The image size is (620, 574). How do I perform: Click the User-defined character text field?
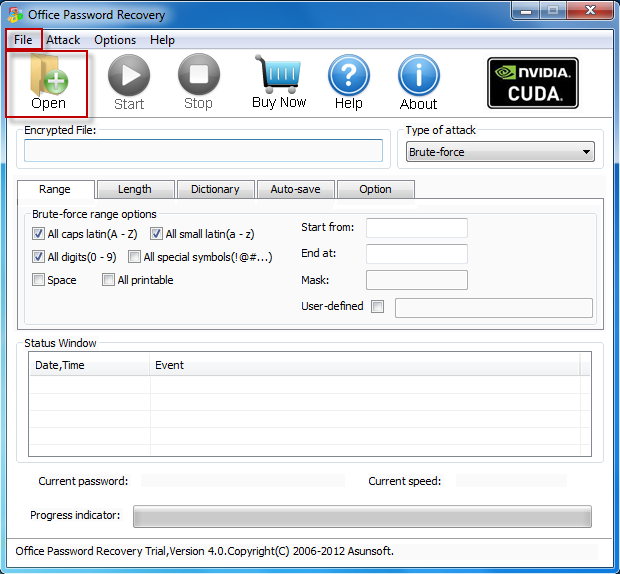[494, 308]
